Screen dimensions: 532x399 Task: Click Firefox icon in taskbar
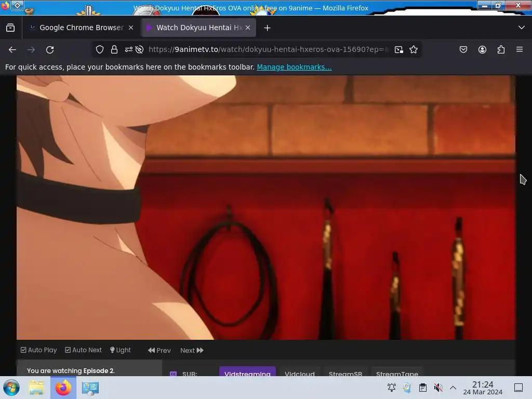point(63,388)
